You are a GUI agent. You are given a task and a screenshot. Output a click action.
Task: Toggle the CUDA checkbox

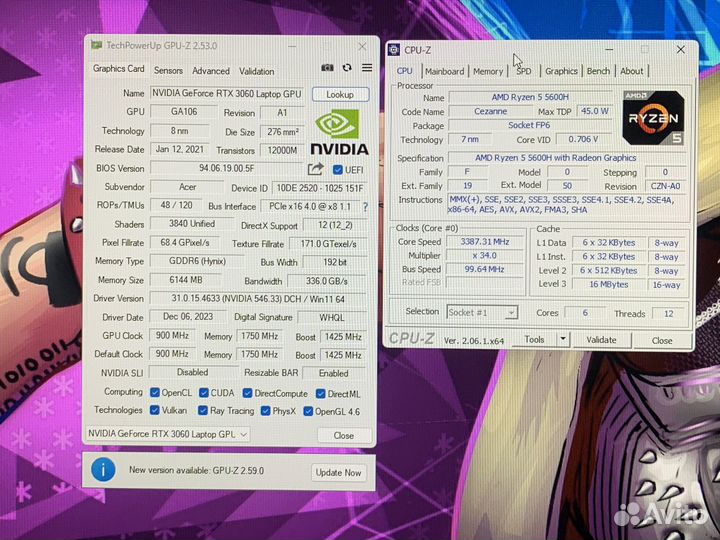tap(204, 393)
